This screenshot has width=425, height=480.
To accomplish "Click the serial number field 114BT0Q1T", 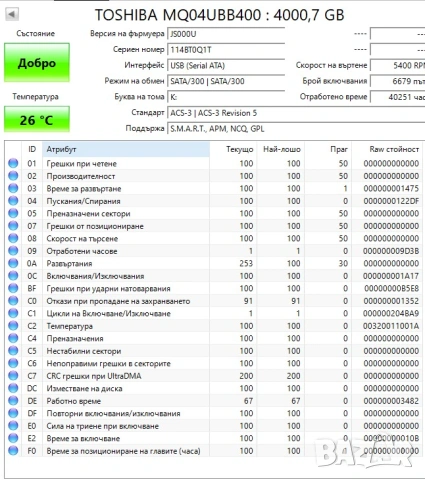I will click(x=226, y=50).
